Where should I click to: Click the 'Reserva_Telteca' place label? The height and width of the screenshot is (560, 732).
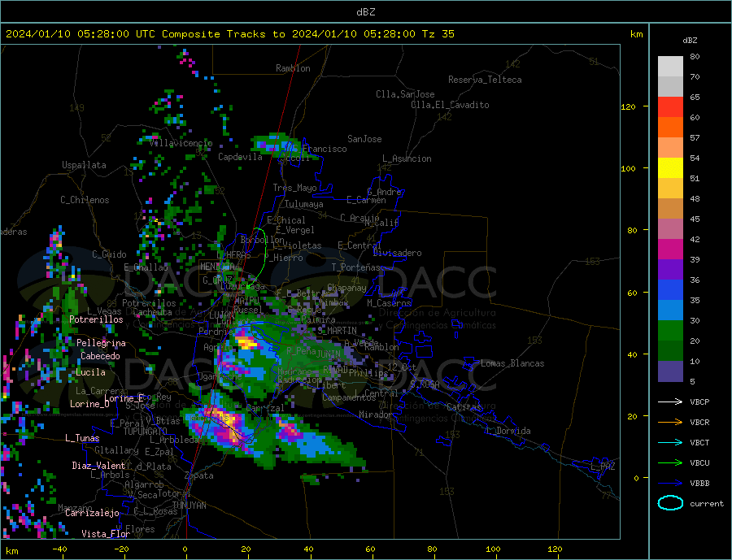click(x=485, y=80)
